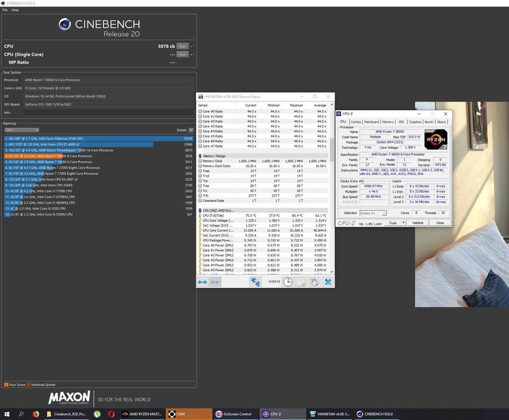509x420 pixels.
Task: Open HWiNFO sensor settings gear icon
Action: point(314,282)
